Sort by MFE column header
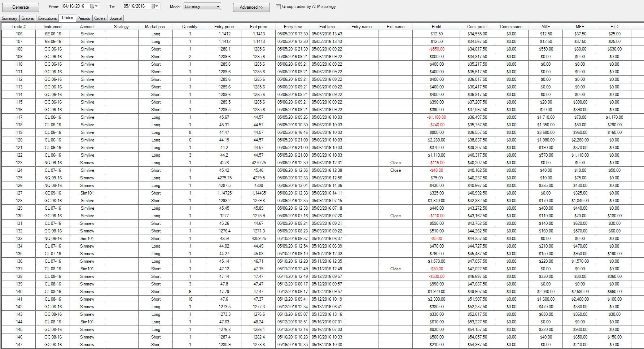Screen dimensions: 644x349 point(580,27)
